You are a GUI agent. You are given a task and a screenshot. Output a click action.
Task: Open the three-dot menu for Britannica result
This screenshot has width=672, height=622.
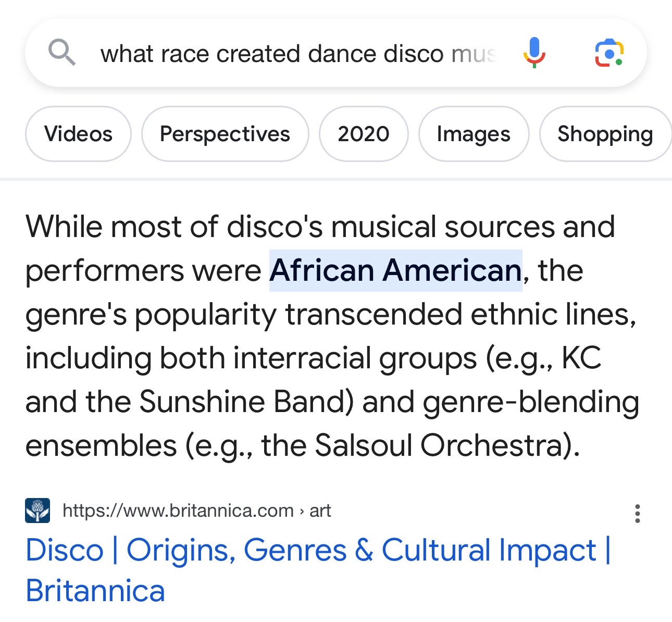pyautogui.click(x=637, y=513)
